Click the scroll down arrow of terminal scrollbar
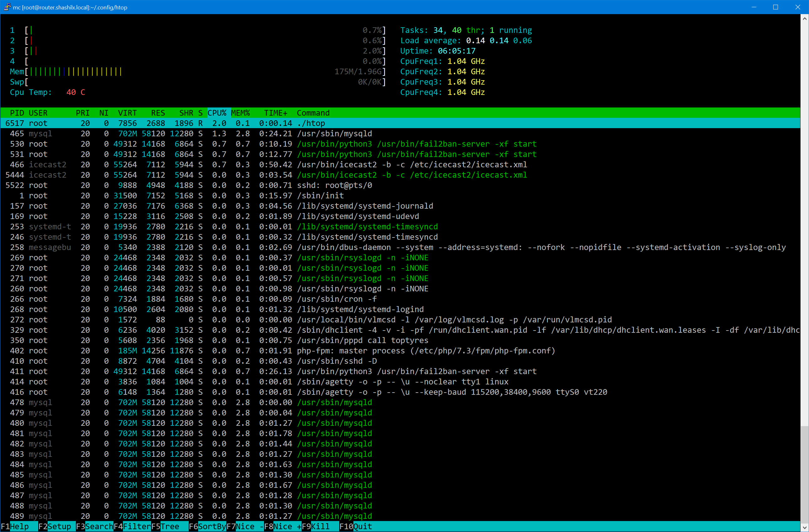The height and width of the screenshot is (532, 809). 804,527
